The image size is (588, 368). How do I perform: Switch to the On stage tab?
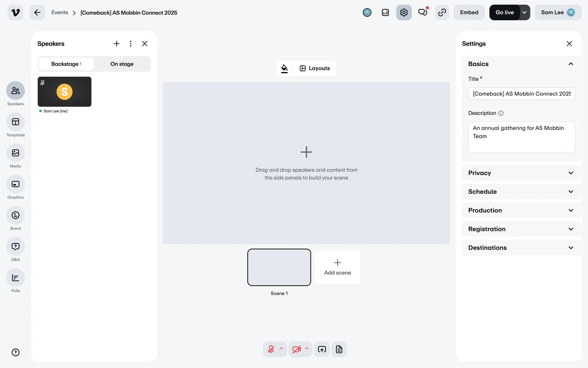click(x=122, y=64)
